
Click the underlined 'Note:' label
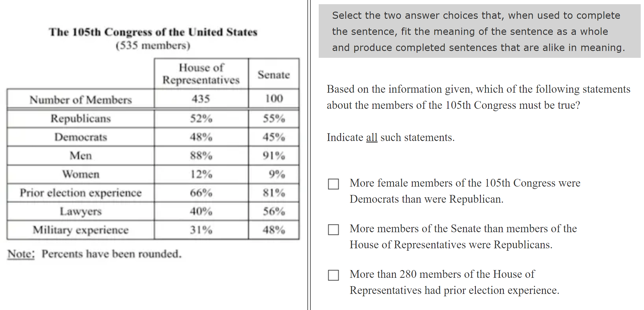tap(21, 254)
